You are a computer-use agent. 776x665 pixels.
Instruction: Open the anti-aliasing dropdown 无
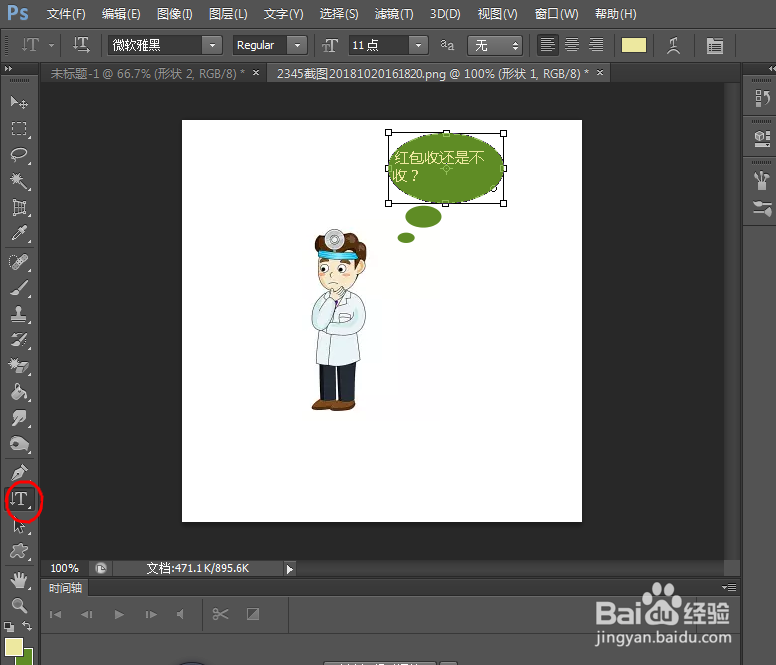tap(495, 46)
